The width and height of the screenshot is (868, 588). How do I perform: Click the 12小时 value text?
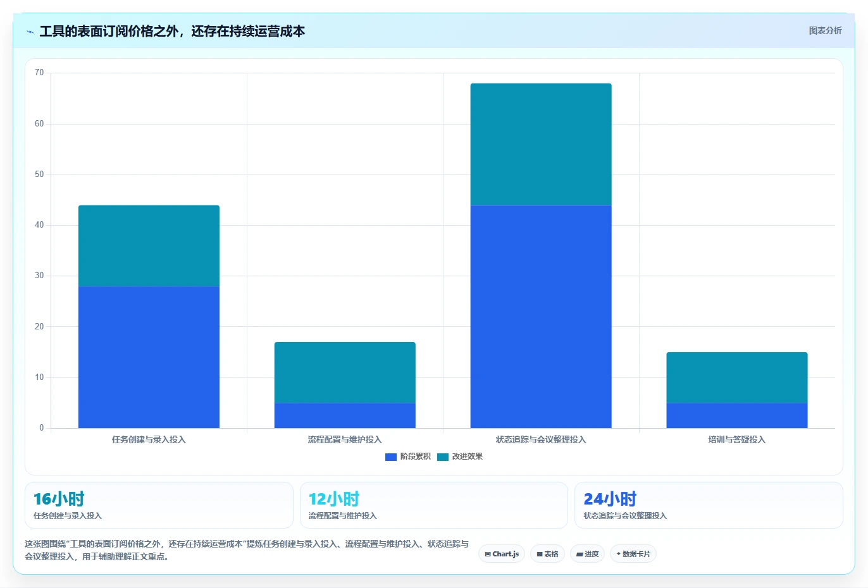tap(334, 499)
